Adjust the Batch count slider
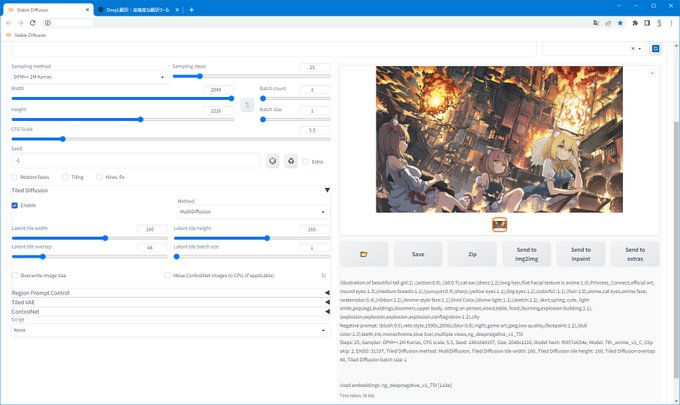 click(295, 98)
